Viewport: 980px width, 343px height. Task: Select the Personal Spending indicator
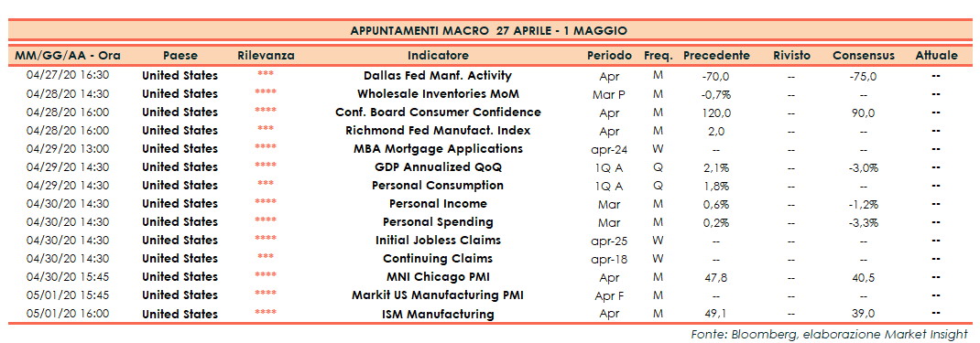click(438, 222)
